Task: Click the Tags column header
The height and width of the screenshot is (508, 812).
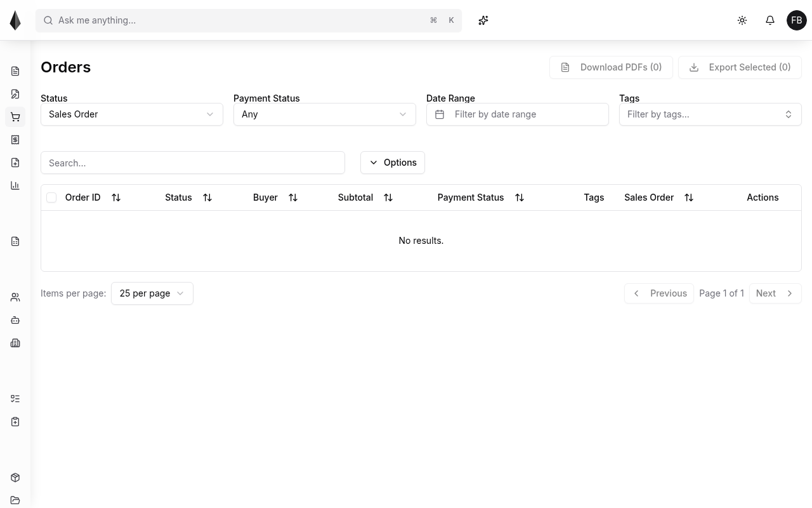Action: pyautogui.click(x=594, y=197)
